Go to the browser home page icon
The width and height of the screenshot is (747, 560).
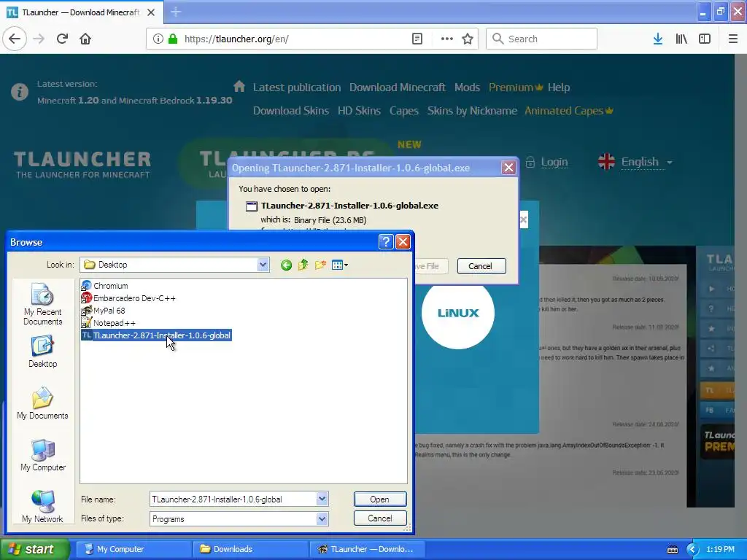[x=85, y=39]
